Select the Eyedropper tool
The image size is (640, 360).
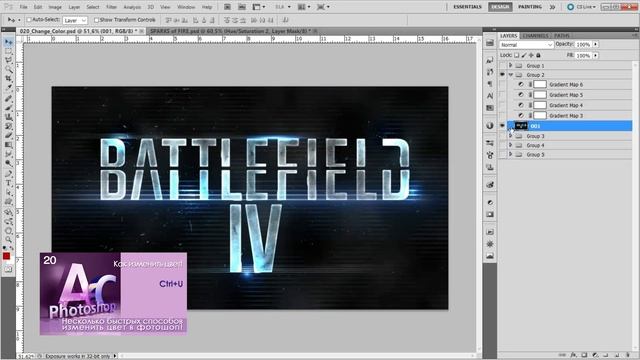click(x=8, y=88)
